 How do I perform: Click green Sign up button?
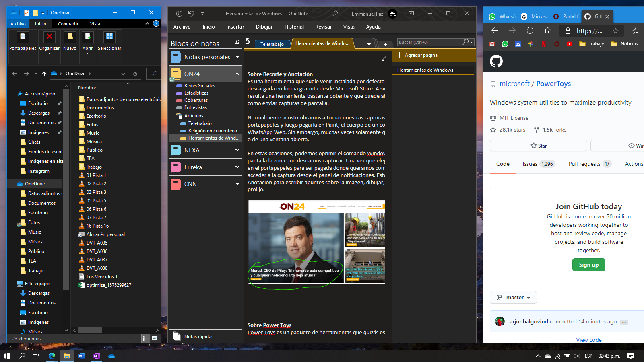click(589, 265)
